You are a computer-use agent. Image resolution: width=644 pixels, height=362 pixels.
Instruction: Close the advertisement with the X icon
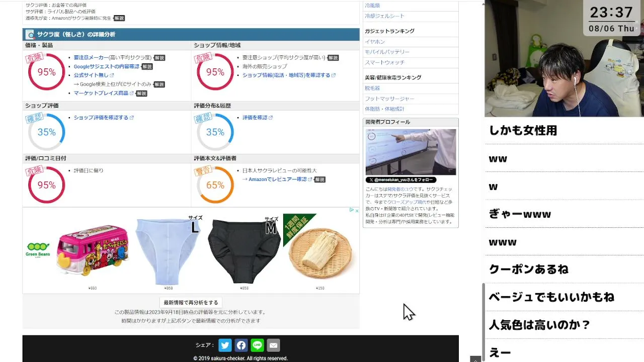click(357, 211)
